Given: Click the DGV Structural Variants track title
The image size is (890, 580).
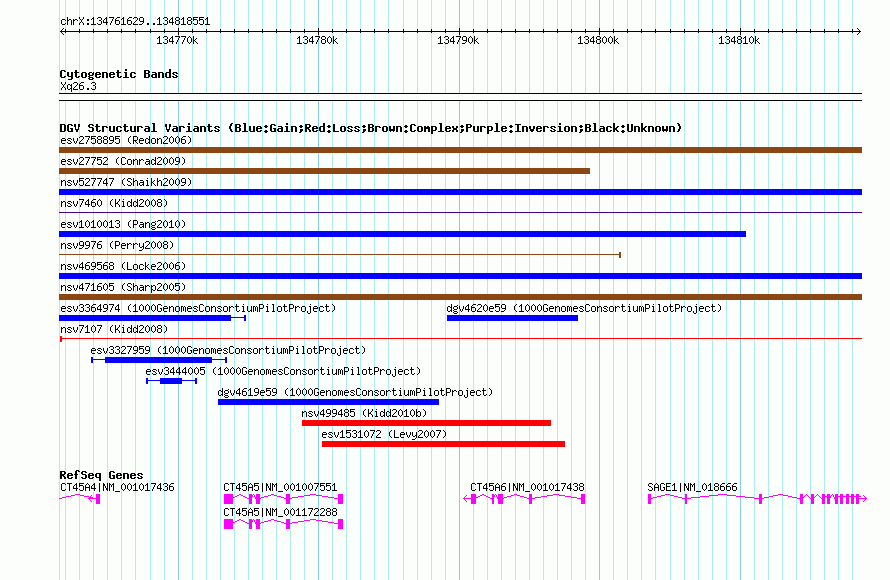Looking at the screenshot, I should click(x=371, y=128).
